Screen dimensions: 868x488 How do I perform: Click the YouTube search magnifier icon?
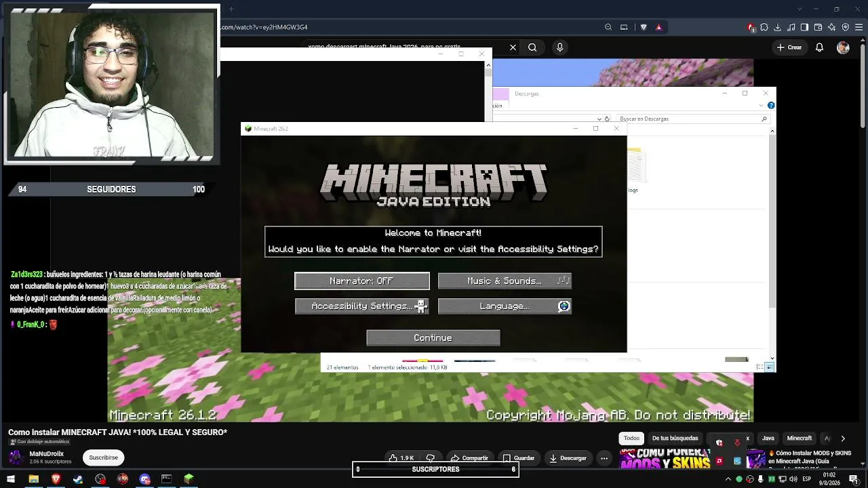click(x=532, y=47)
